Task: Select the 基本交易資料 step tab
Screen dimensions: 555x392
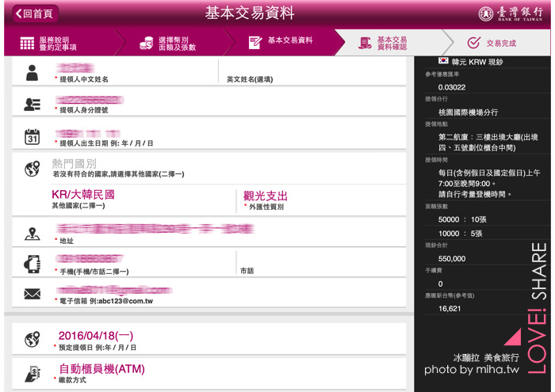Action: tap(283, 43)
